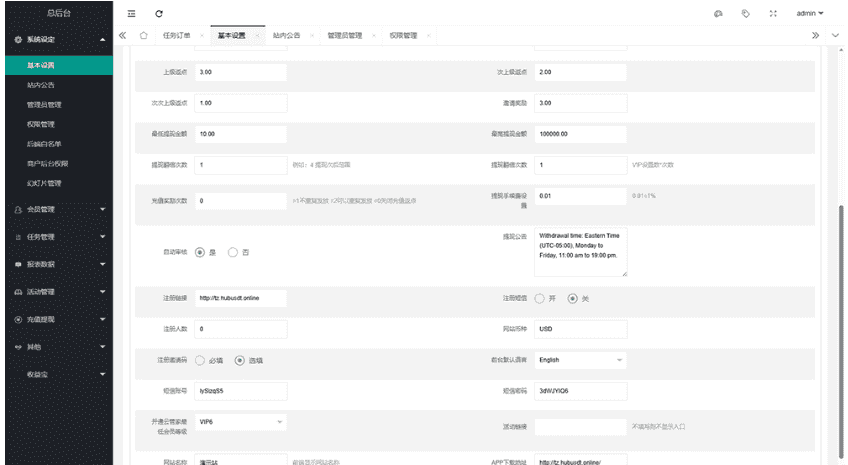Open the VIP6 member level dropdown
848x465 pixels.
point(241,422)
